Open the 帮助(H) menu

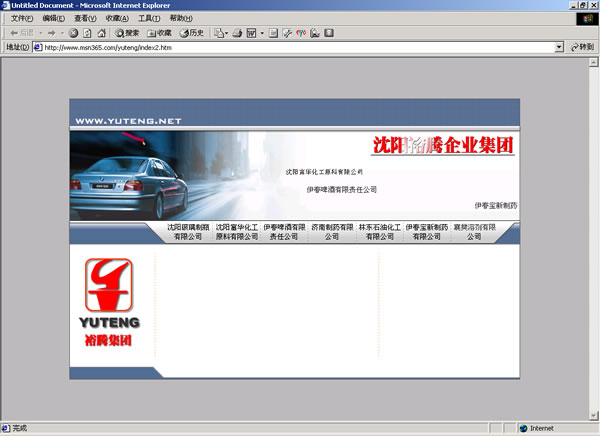click(181, 18)
